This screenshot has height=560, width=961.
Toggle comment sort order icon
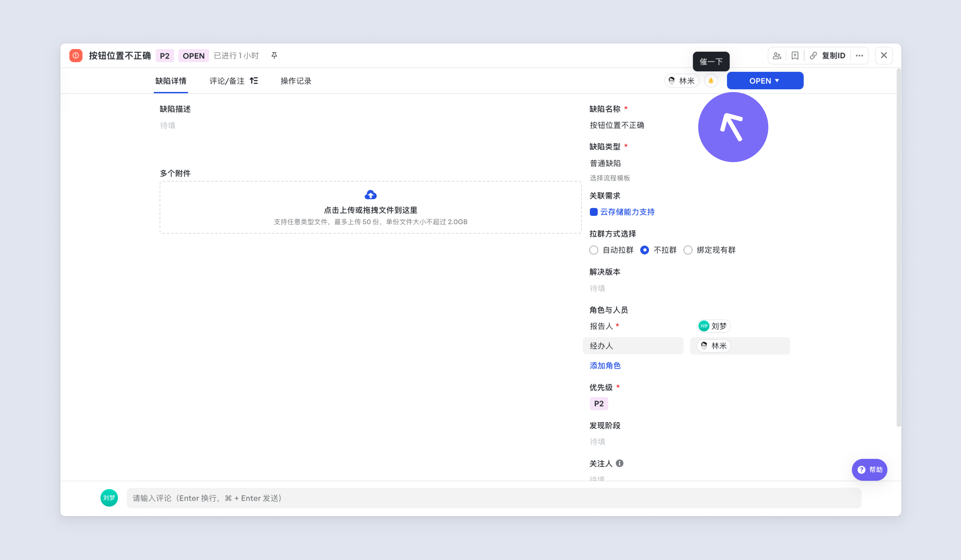(x=254, y=81)
